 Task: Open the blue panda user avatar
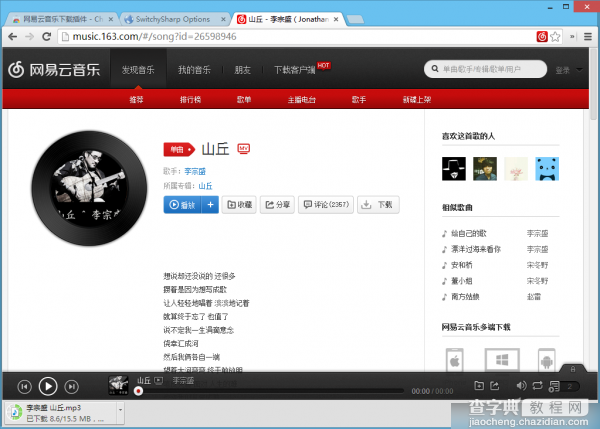(x=547, y=168)
